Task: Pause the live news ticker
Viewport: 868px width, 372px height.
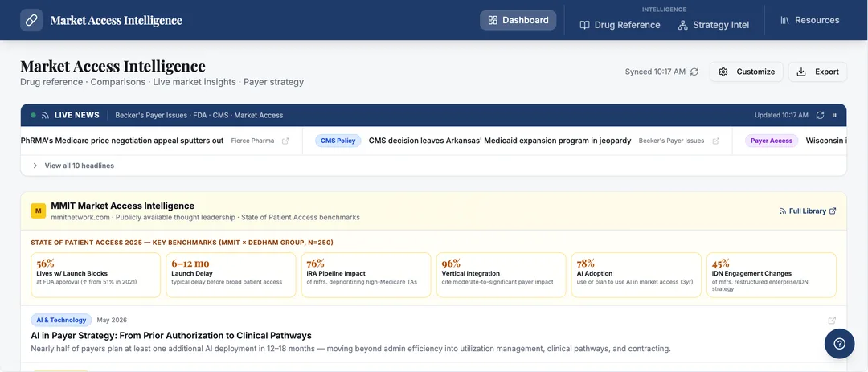Action: 835,115
